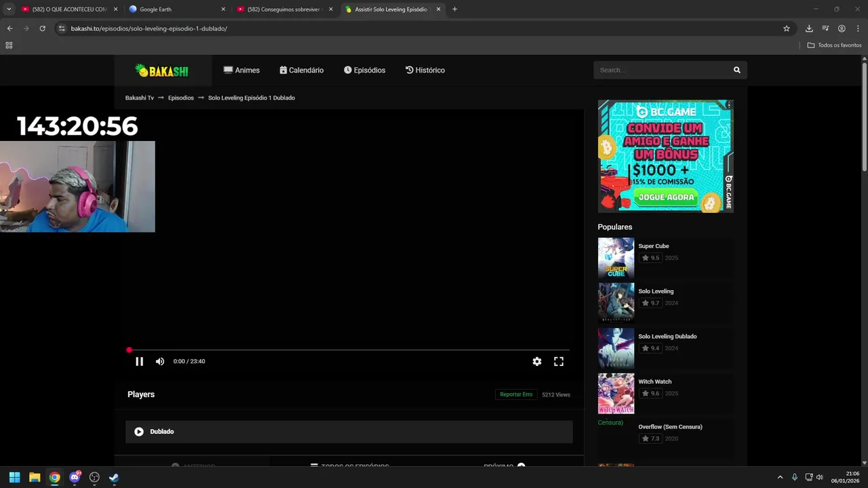Switch to the Google Earth tab

[x=176, y=9]
